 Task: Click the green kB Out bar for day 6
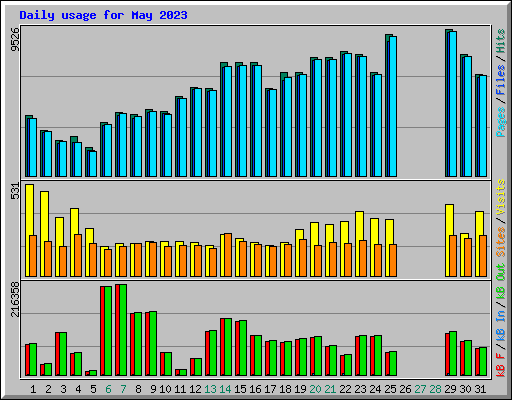tap(108, 331)
